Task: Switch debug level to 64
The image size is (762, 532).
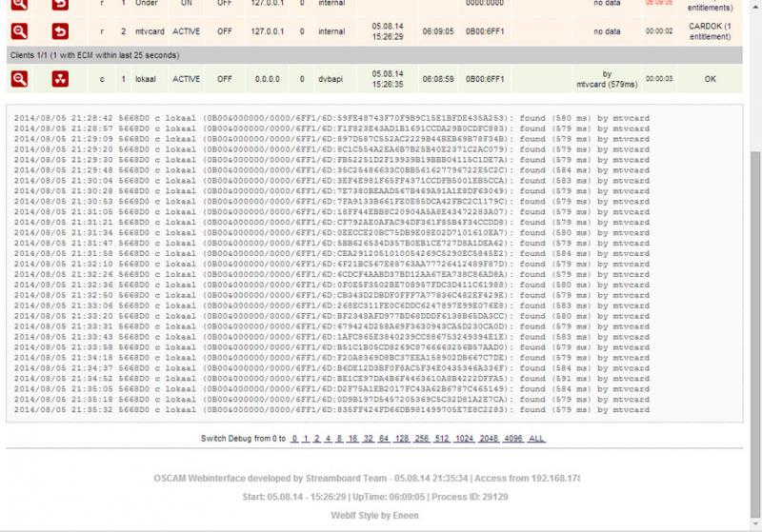Action: click(x=384, y=439)
